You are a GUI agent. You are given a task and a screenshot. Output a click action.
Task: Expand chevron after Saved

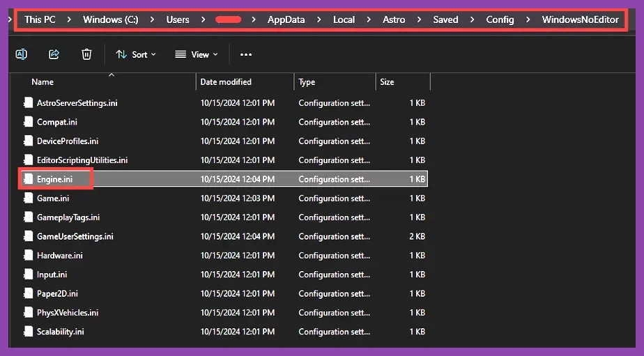tap(472, 20)
